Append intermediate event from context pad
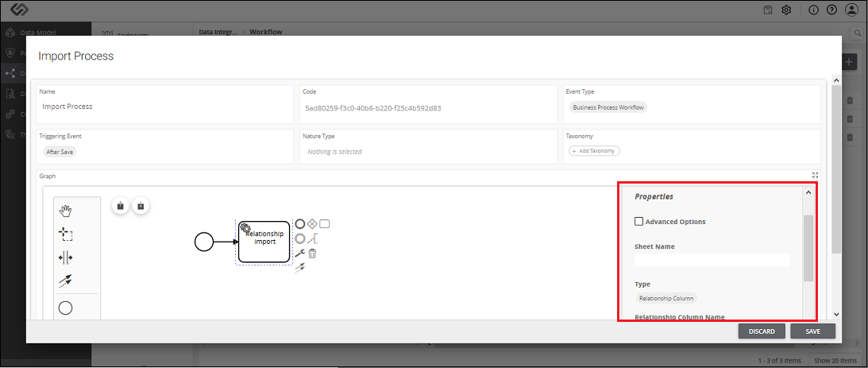Image resolution: width=868 pixels, height=368 pixels. [x=300, y=239]
